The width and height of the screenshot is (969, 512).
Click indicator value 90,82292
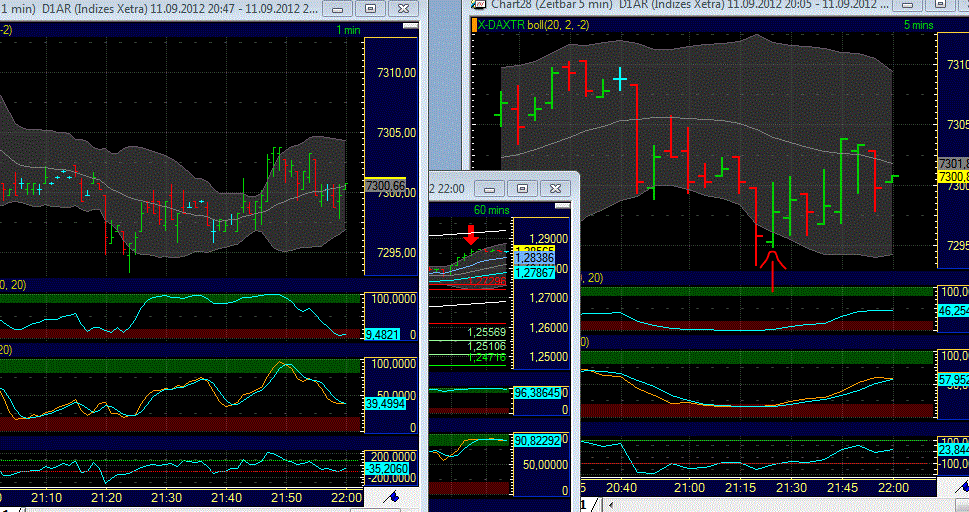click(x=537, y=441)
